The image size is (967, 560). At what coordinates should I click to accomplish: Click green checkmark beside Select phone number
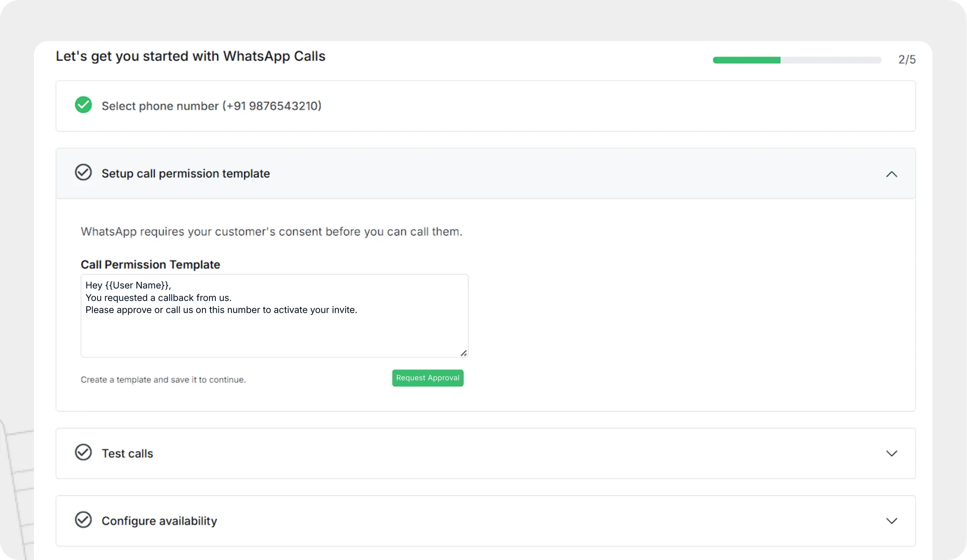click(83, 105)
